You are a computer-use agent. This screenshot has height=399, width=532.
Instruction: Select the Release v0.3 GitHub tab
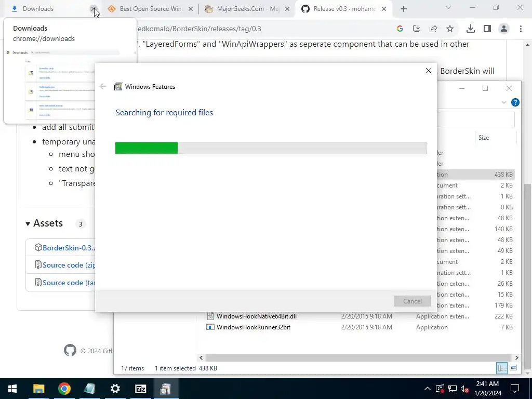(x=339, y=9)
